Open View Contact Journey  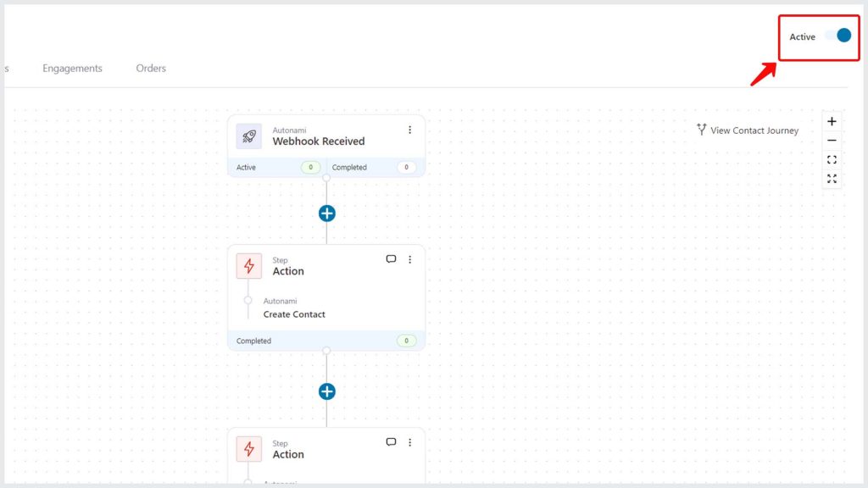click(748, 130)
